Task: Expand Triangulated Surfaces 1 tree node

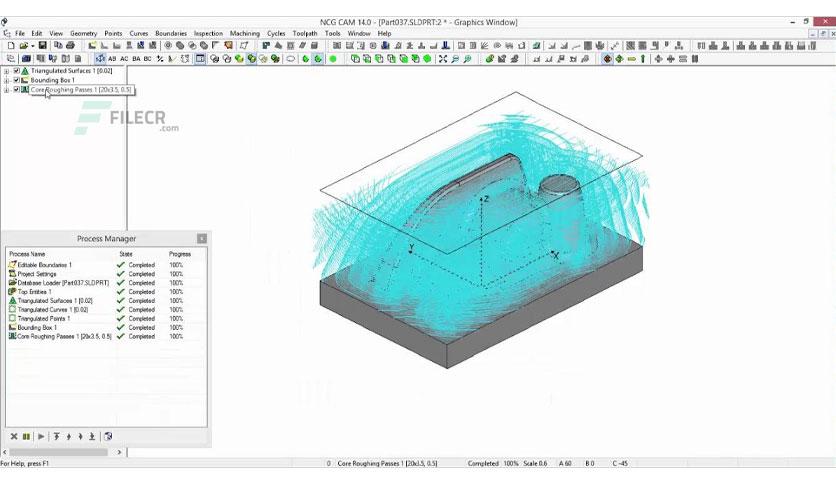Action: 6,70
